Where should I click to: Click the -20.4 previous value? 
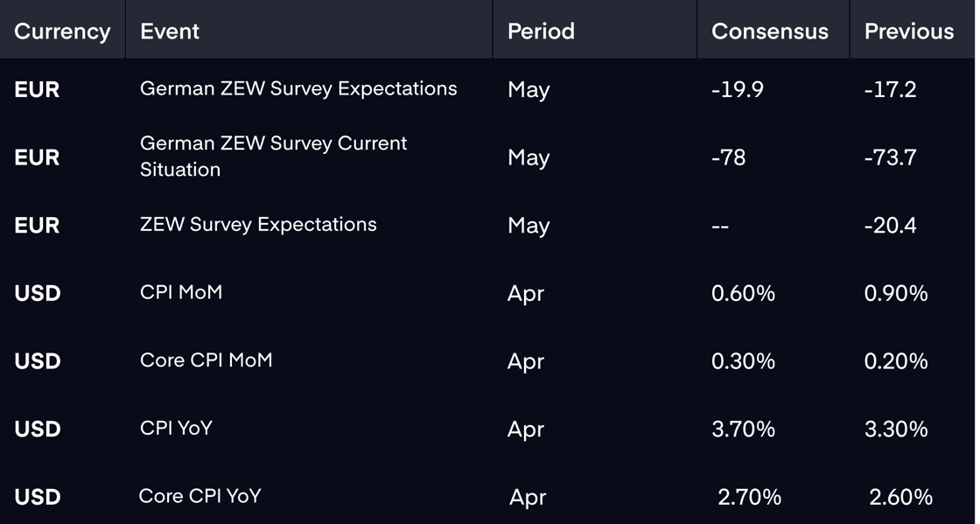tap(890, 225)
